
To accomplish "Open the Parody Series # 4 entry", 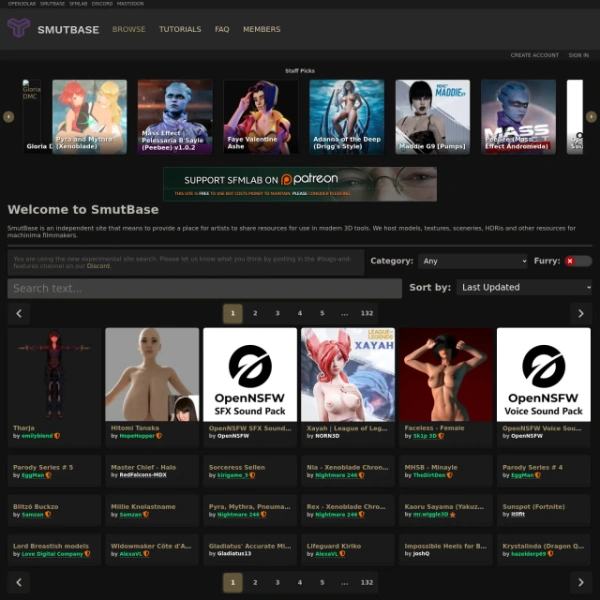I will click(532, 468).
